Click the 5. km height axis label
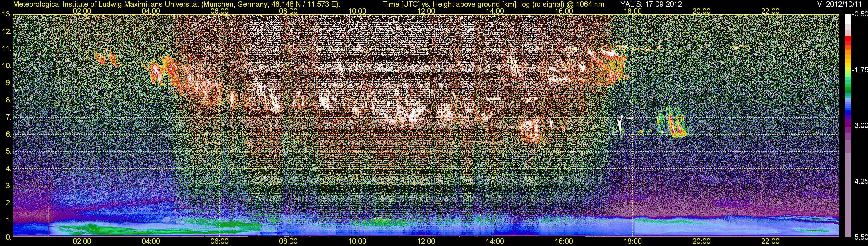 pos(8,152)
